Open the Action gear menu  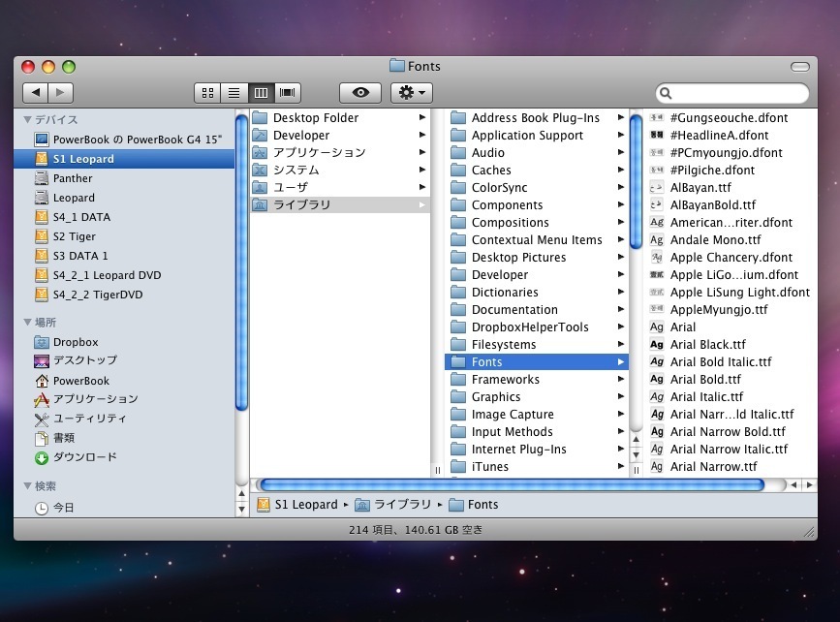click(412, 93)
